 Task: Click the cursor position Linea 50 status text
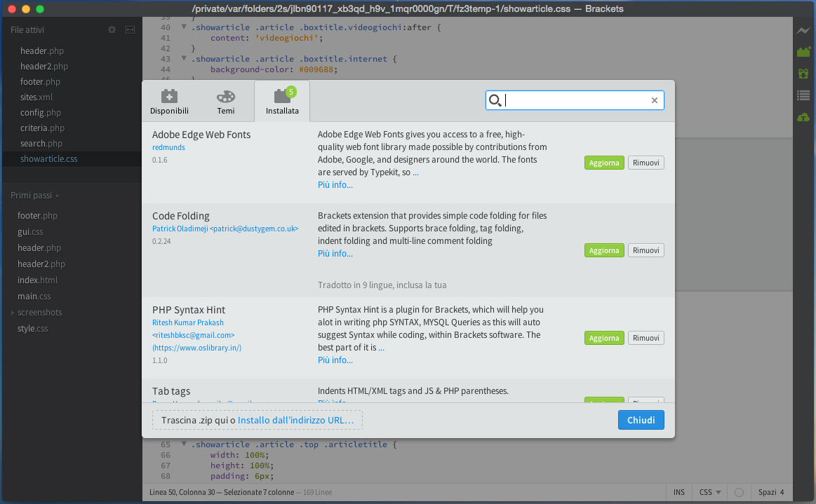[182, 492]
